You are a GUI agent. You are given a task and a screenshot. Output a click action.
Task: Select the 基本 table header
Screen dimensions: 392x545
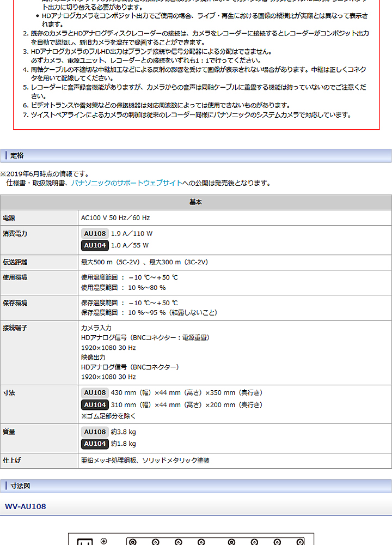coord(196,202)
